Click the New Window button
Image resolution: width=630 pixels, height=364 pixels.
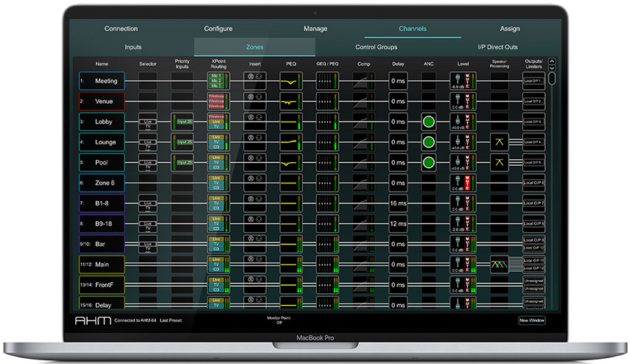532,321
